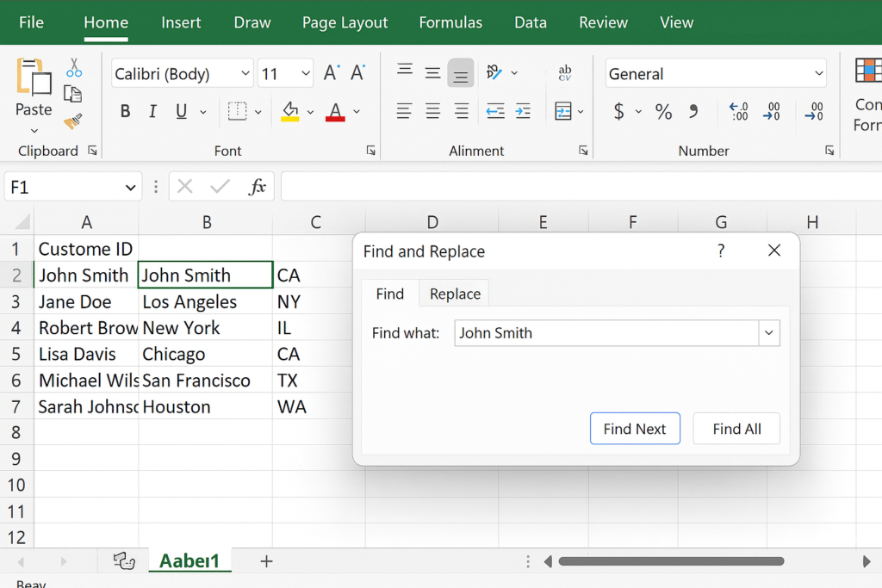Screen dimensions: 882x588
Task: Open the Calibri font name dropdown
Action: (245, 74)
